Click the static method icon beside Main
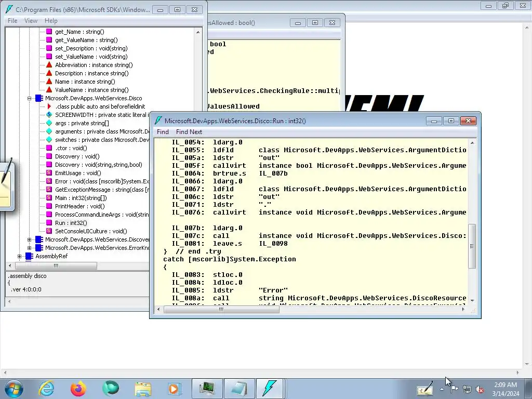532x399 pixels. [49, 198]
